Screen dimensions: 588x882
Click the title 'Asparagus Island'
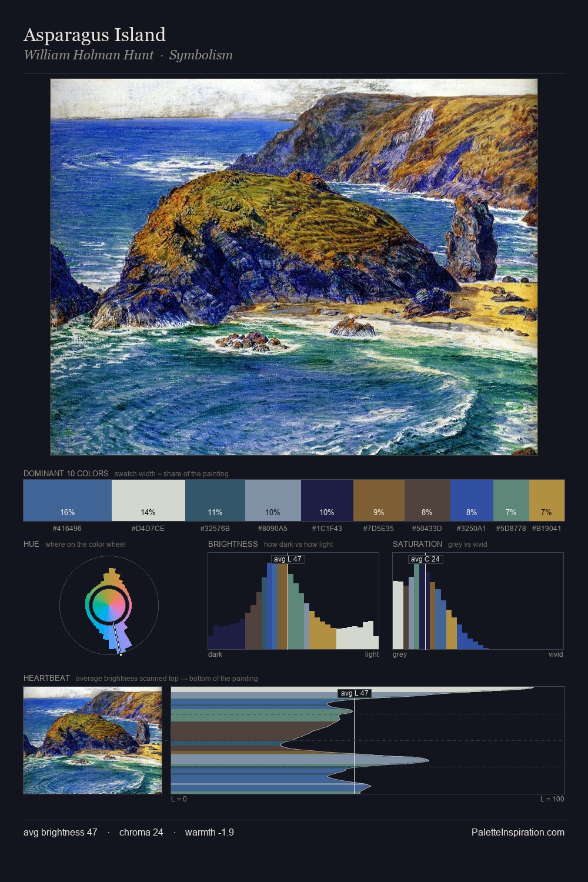coord(95,35)
